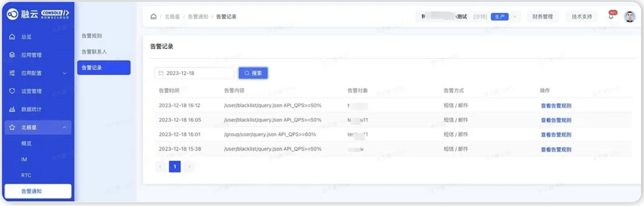Click 北极星 in breadcrumb
644x206 pixels.
[172, 17]
